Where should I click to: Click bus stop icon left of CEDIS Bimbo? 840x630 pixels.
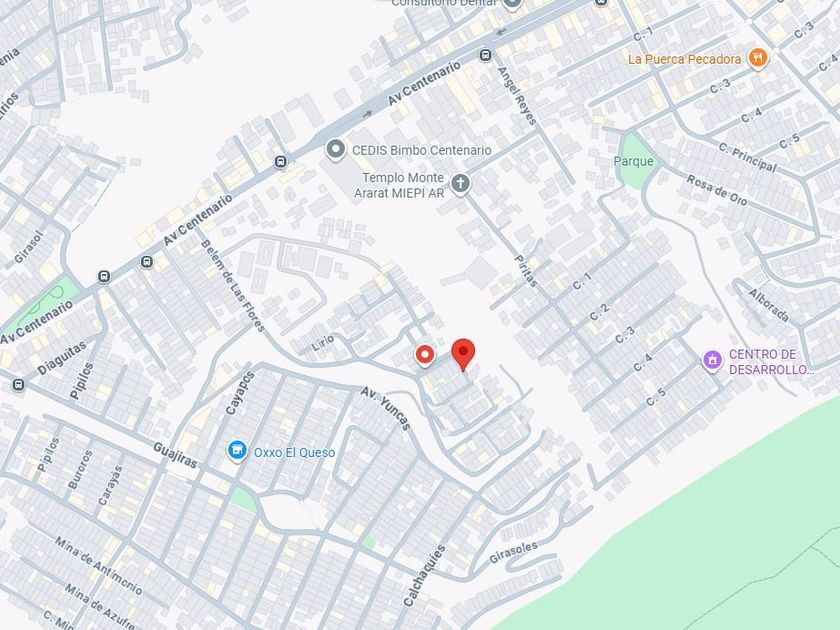(x=280, y=161)
